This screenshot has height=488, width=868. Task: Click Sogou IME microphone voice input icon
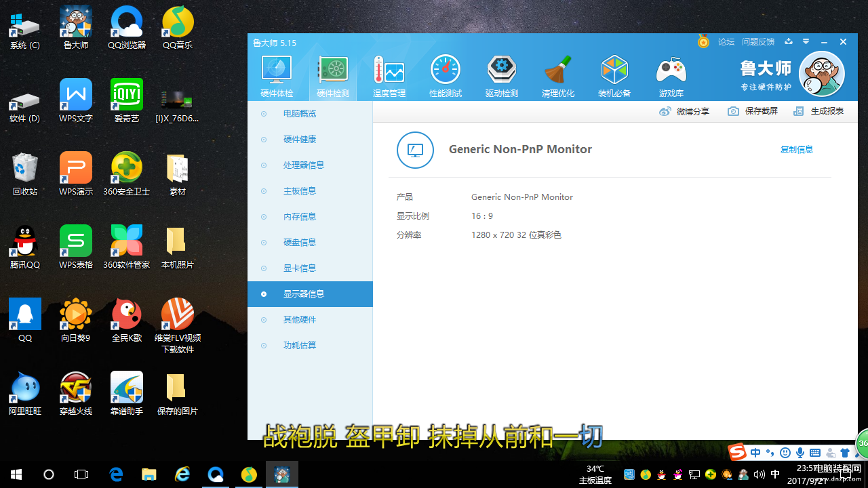[x=800, y=453]
